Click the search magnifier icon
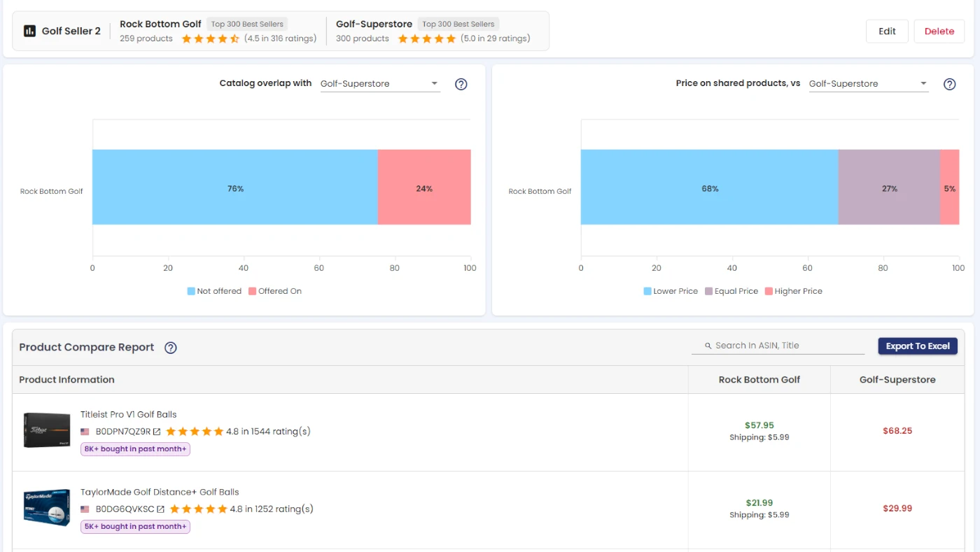The width and height of the screenshot is (980, 552). tap(708, 346)
